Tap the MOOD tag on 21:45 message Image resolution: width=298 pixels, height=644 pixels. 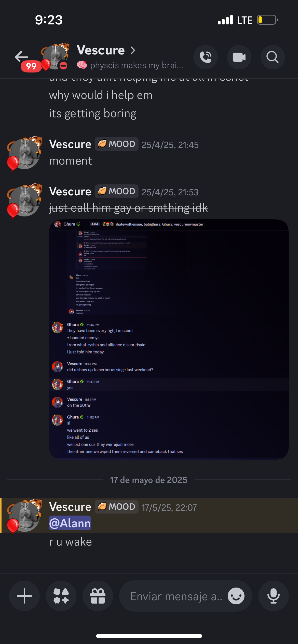click(117, 144)
